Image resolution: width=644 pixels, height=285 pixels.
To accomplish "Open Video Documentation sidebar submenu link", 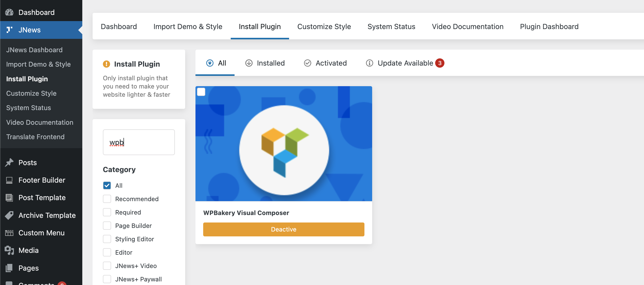I will (40, 122).
